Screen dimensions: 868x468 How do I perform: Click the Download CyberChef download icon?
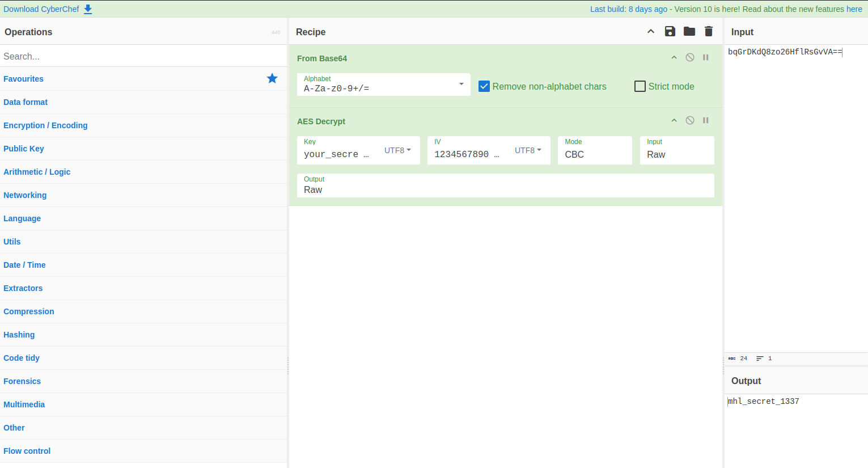[88, 9]
